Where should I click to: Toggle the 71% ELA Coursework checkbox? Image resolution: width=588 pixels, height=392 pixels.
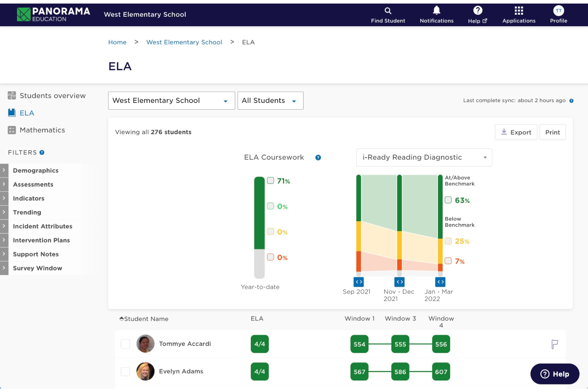(x=271, y=181)
